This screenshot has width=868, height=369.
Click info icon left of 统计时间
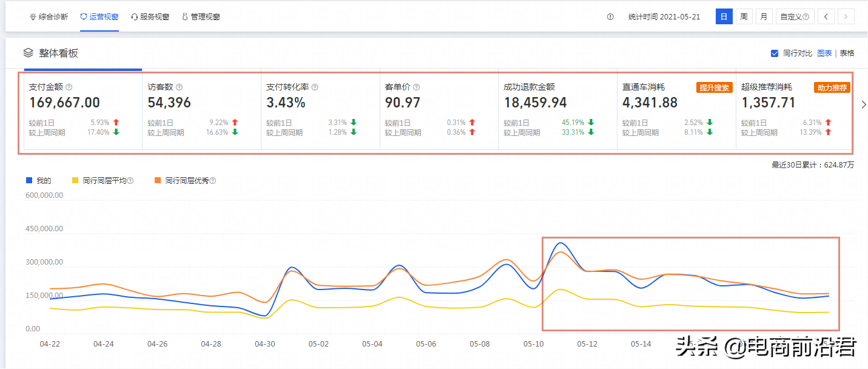pyautogui.click(x=610, y=17)
